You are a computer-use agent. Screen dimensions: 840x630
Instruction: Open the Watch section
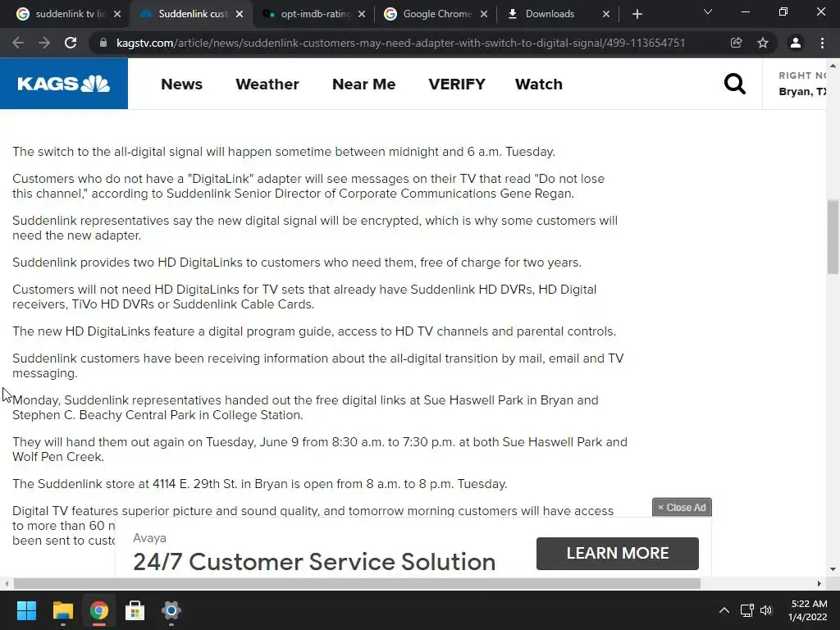[539, 84]
